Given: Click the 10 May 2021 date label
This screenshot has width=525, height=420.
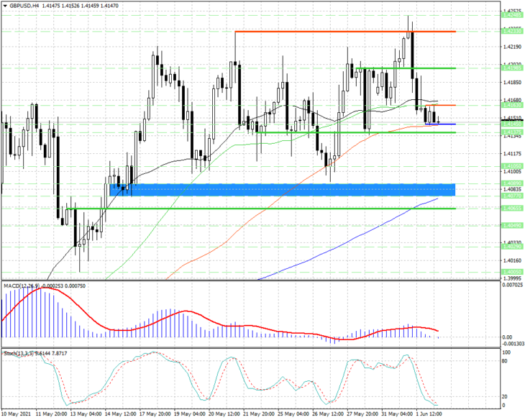Looking at the screenshot, I should click(17, 414).
